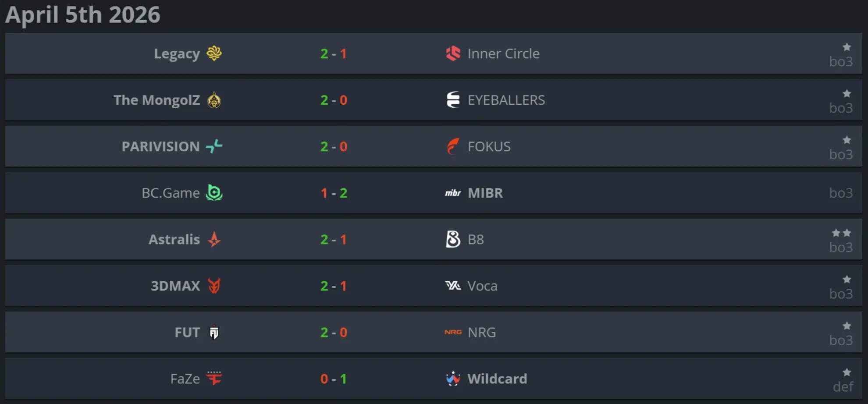This screenshot has height=404, width=868.
Task: Click the 3DMAX devil logo
Action: 214,286
